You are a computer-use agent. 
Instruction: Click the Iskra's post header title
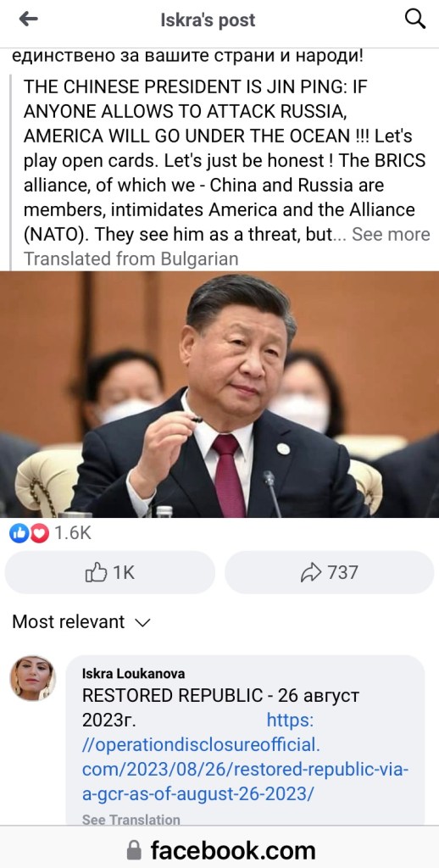click(x=208, y=20)
